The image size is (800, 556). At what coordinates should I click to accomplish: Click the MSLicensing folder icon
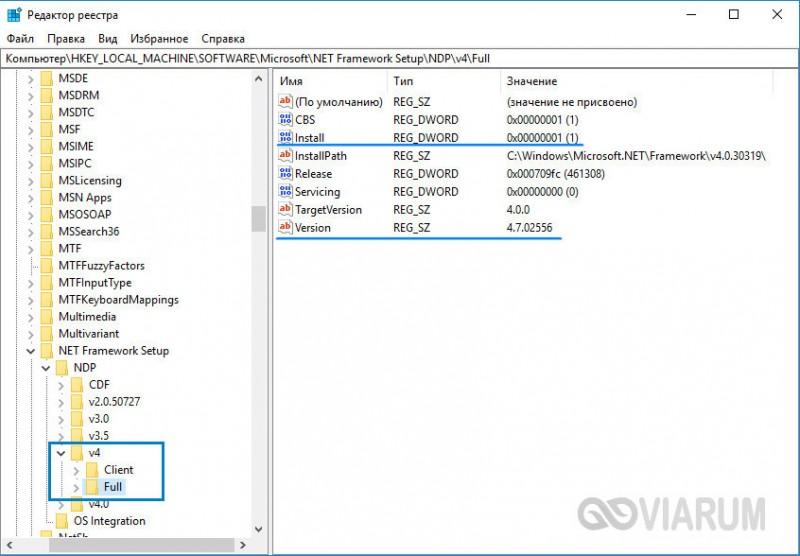[x=46, y=181]
